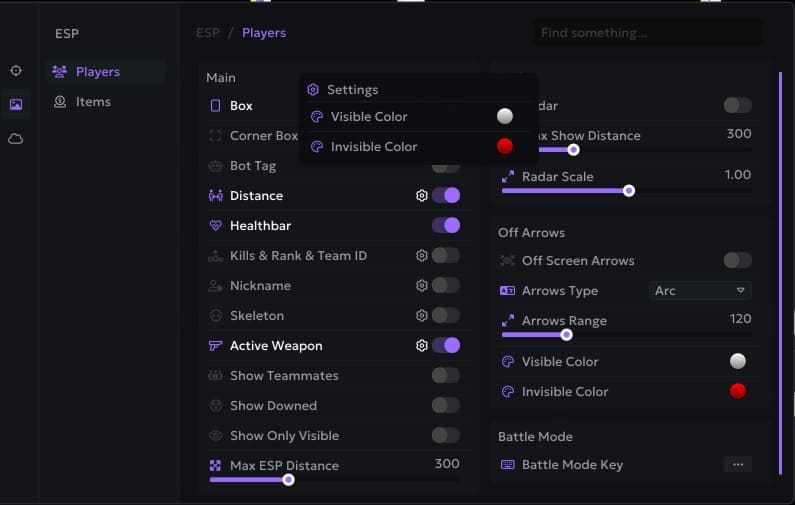Enable the Show Only Visible toggle

446,436
